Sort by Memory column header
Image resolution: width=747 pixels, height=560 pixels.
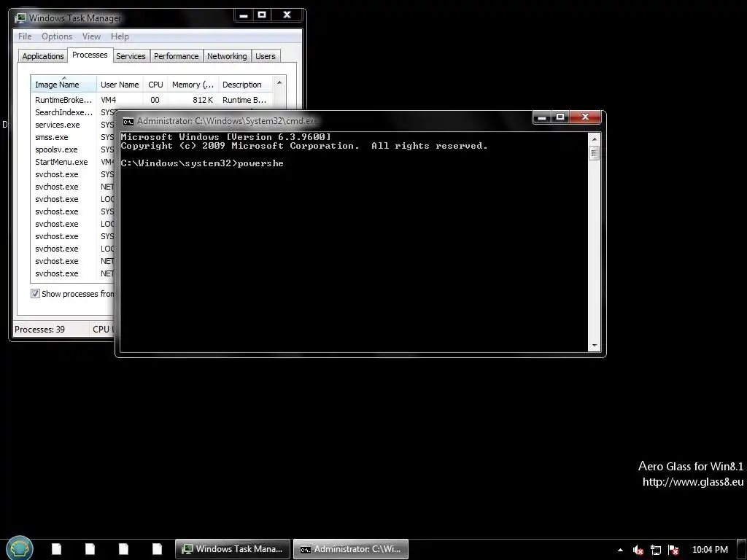193,85
